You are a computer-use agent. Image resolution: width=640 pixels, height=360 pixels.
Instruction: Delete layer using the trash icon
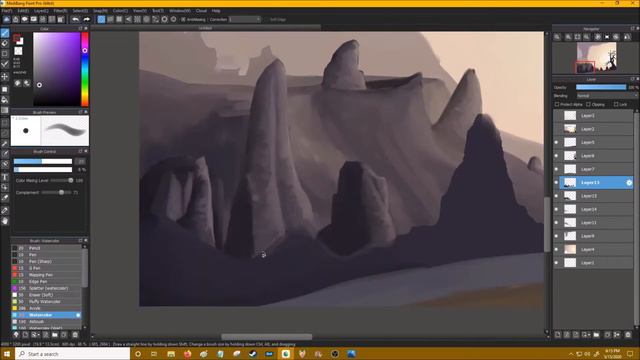tap(628, 335)
